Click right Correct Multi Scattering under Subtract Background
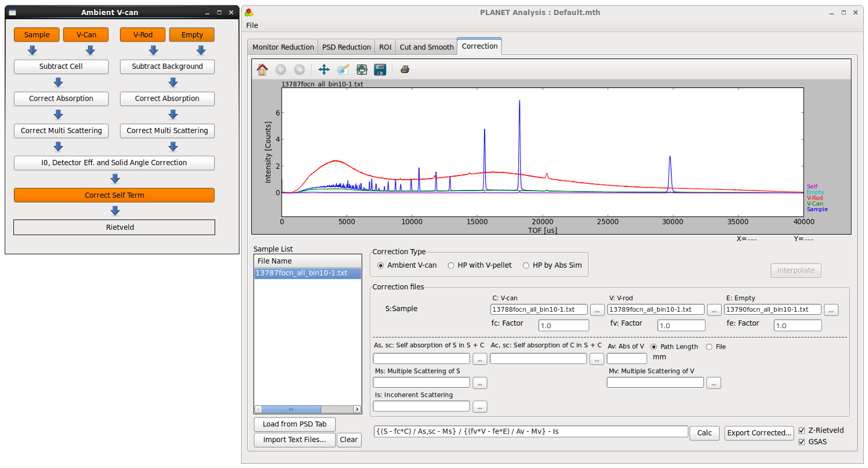This screenshot has height=468, width=868. [168, 130]
